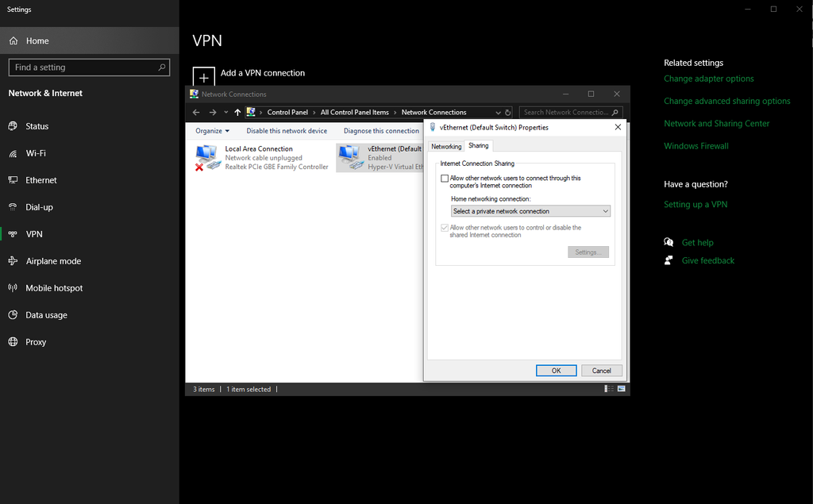This screenshot has width=813, height=504.
Task: Switch to the Networking tab
Action: coord(445,146)
